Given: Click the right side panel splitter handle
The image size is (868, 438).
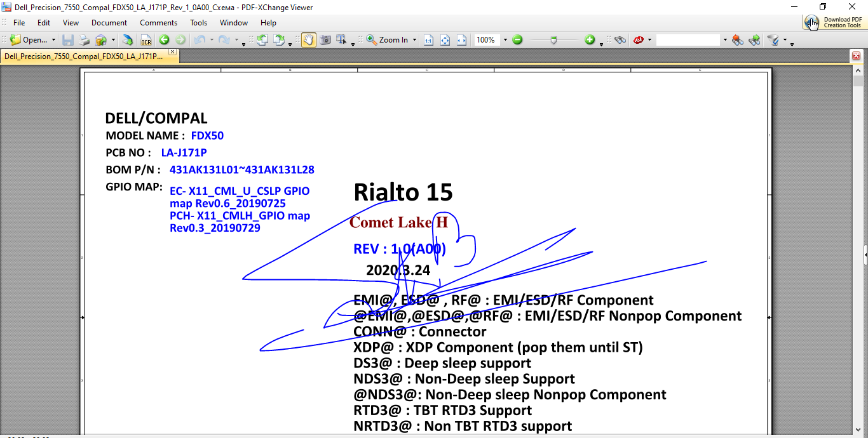Looking at the screenshot, I should click(865, 255).
